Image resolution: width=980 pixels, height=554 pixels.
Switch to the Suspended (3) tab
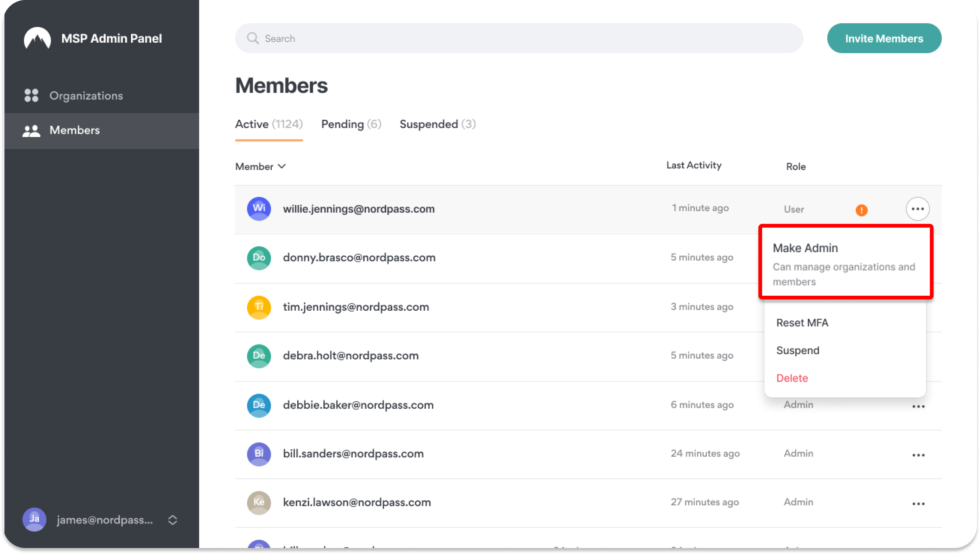pos(438,124)
